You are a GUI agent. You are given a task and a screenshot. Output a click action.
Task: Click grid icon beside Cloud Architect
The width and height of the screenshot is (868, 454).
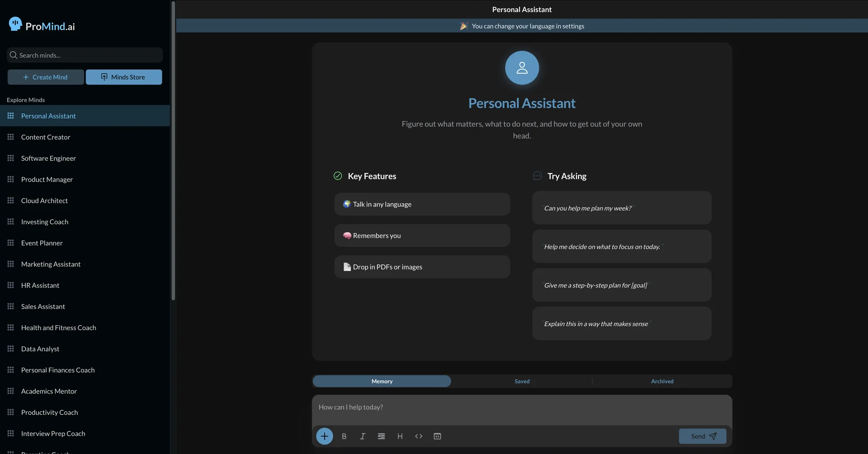(x=11, y=201)
